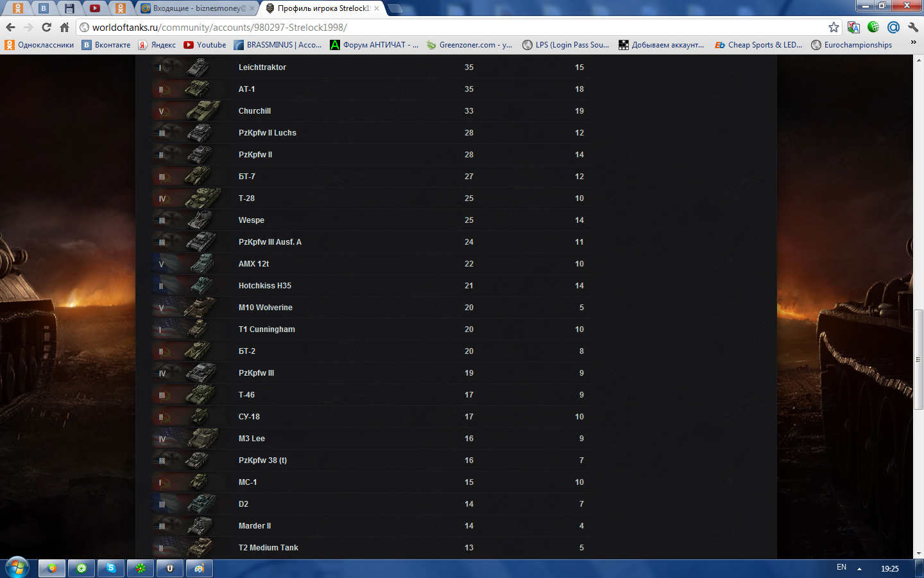The height and width of the screenshot is (578, 924).
Task: Open Skype from the taskbar
Action: coord(111,568)
